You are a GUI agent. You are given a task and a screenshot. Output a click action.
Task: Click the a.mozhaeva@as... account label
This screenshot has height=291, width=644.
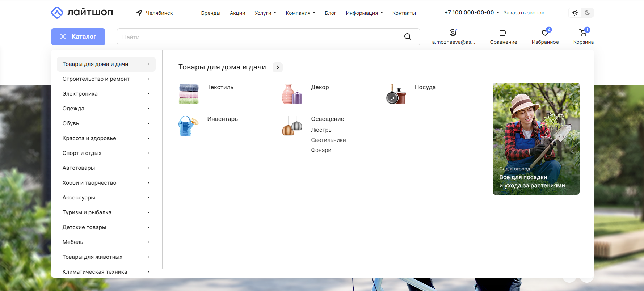pos(453,42)
